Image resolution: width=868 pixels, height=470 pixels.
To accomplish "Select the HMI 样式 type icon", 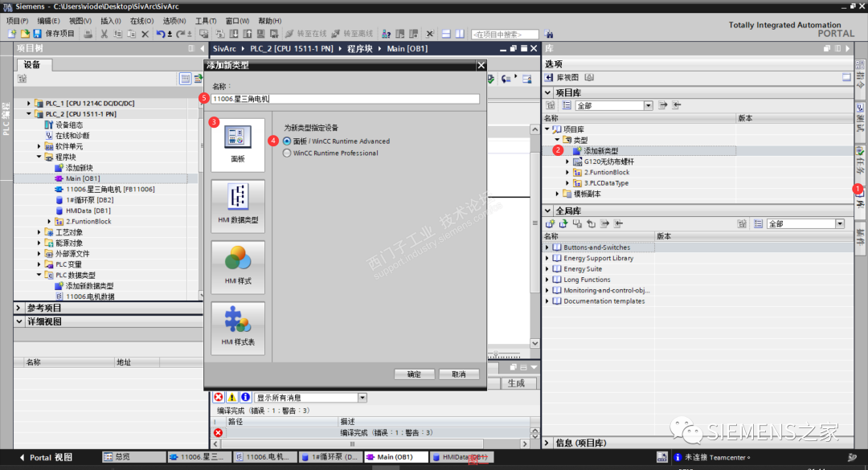I will pos(238,266).
